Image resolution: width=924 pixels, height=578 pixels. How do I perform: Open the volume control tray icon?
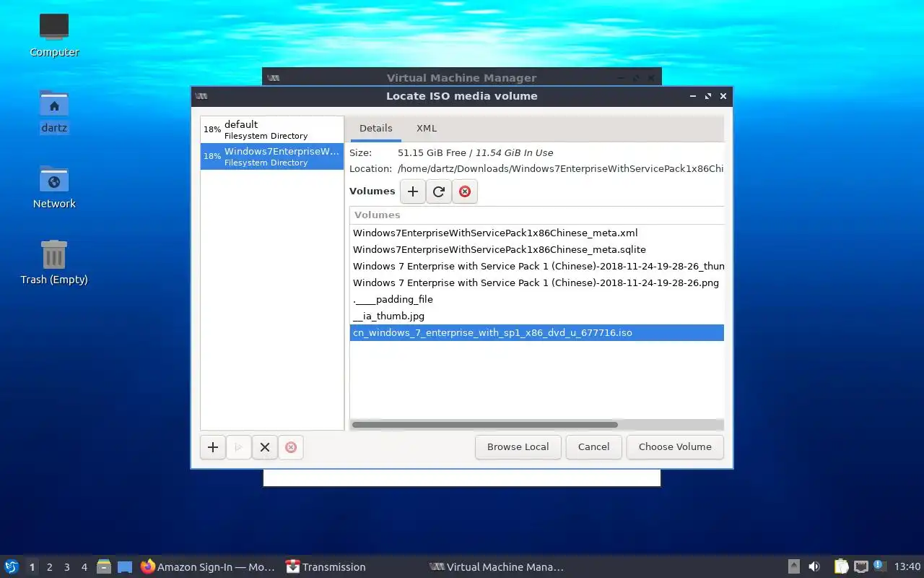[814, 566]
